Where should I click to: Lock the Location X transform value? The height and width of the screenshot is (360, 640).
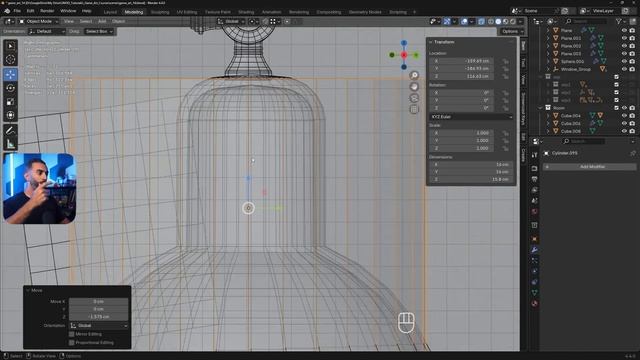[505, 61]
